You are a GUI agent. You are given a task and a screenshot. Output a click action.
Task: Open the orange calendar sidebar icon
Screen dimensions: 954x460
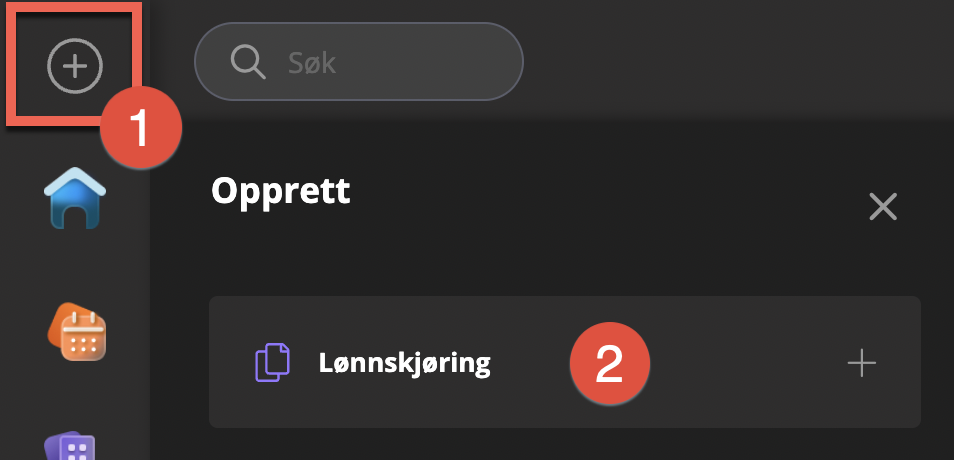[77, 332]
